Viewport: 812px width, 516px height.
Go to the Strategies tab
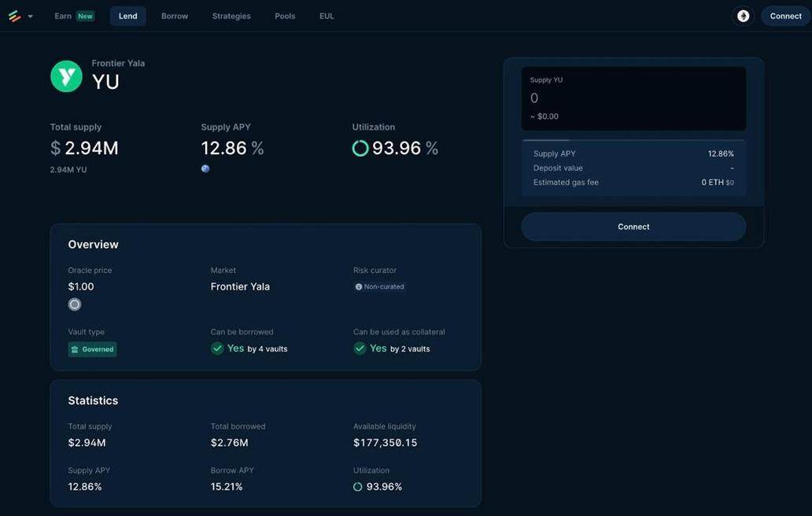click(x=231, y=16)
